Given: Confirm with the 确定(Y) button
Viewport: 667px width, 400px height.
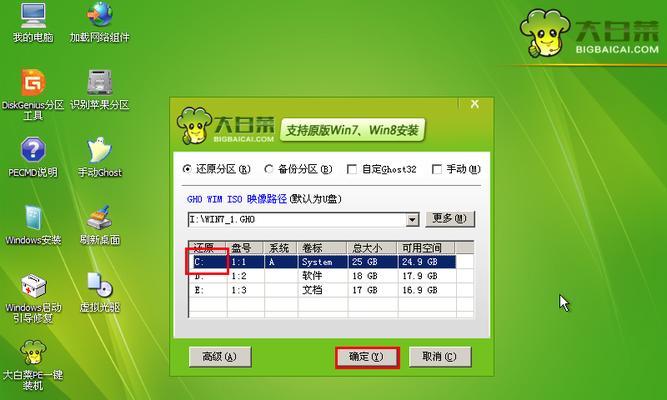Looking at the screenshot, I should tap(367, 357).
